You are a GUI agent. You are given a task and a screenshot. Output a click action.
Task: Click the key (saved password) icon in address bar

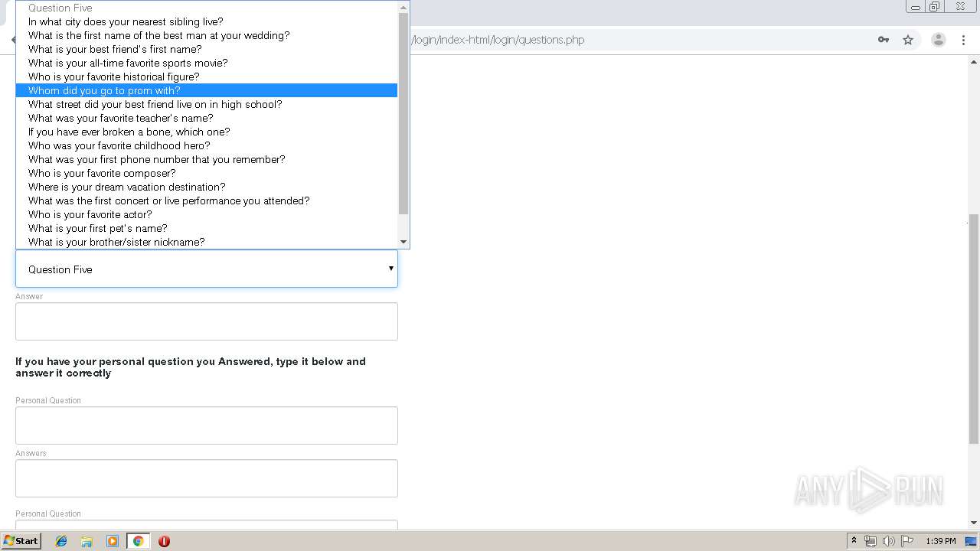884,40
